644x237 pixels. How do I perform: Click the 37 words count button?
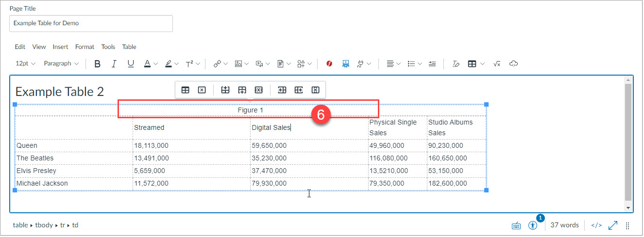pos(564,225)
